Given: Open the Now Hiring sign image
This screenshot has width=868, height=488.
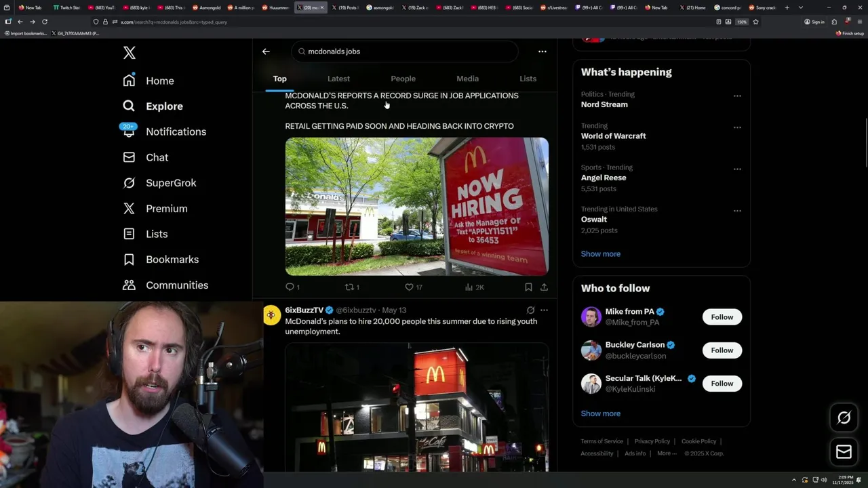Looking at the screenshot, I should 417,207.
